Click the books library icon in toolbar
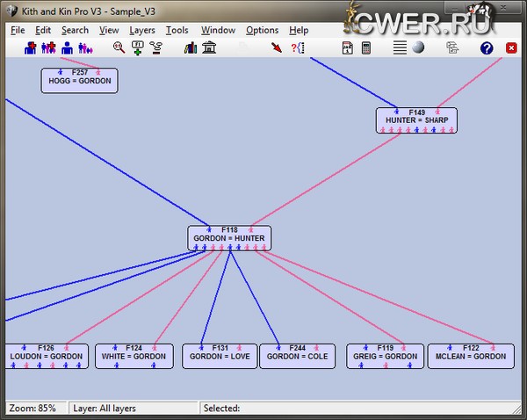 click(191, 47)
